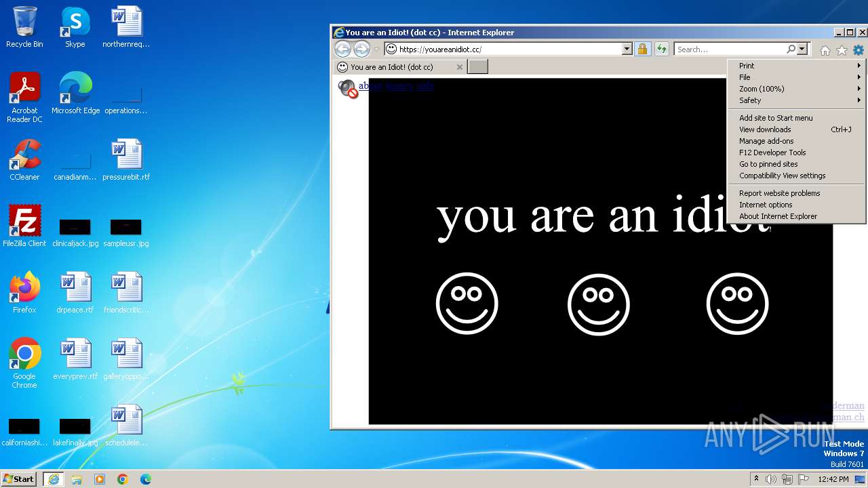Launch the FileZilla Client shortcut

(24, 226)
